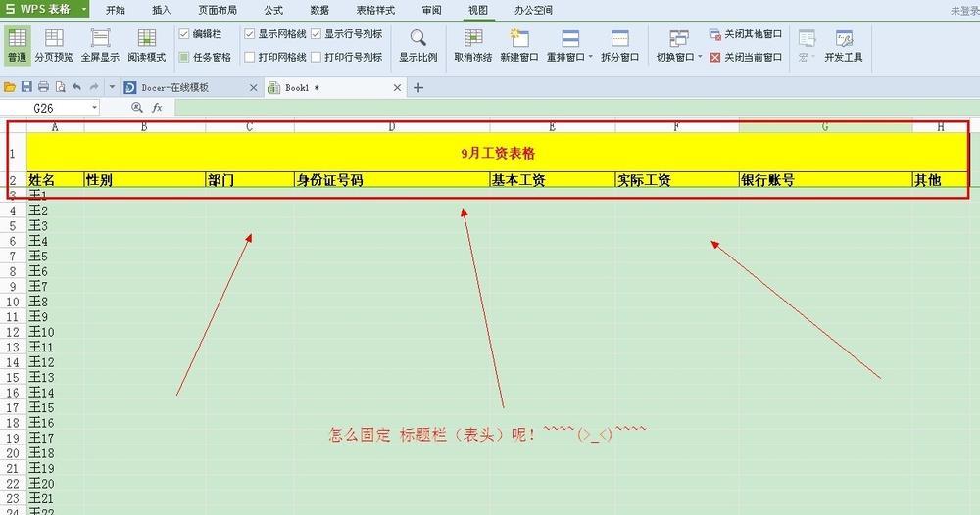Screen dimensions: 980x515
Task: Select column D header
Action: (392, 127)
